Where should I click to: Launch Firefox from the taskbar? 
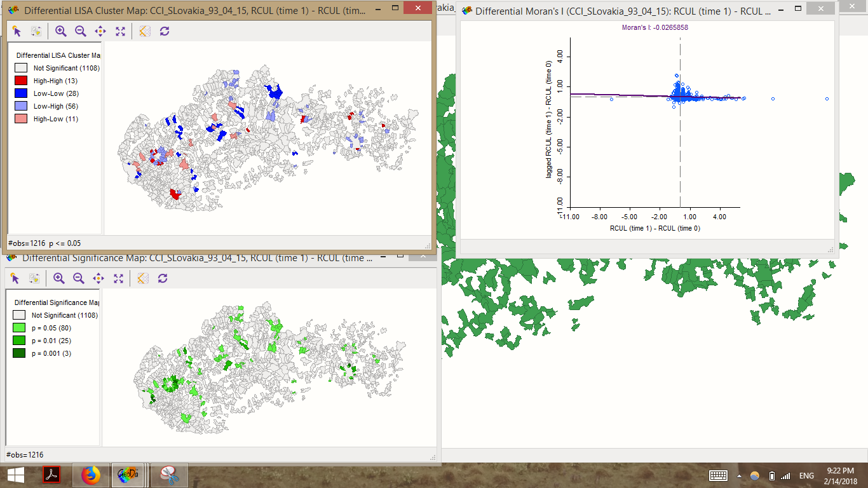click(91, 475)
